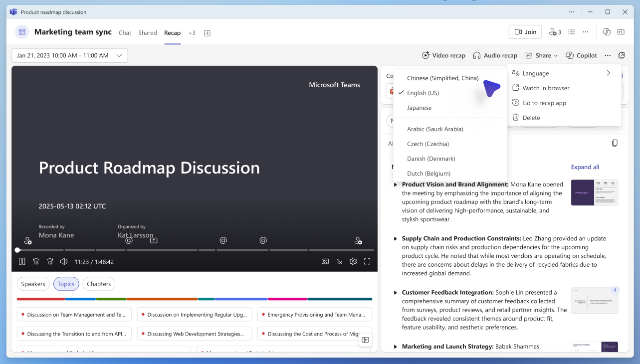Viewport: 640px width, 364px height.
Task: Pop out the recap view
Action: pyautogui.click(x=622, y=55)
